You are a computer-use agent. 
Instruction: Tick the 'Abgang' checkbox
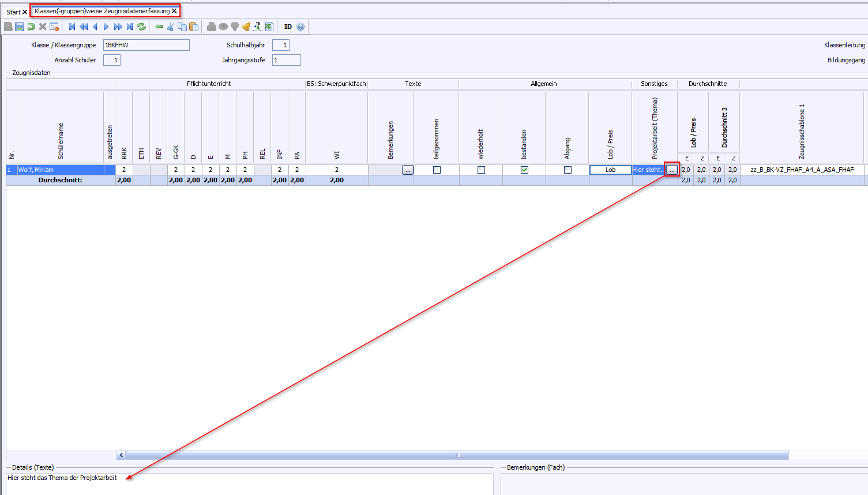[568, 170]
